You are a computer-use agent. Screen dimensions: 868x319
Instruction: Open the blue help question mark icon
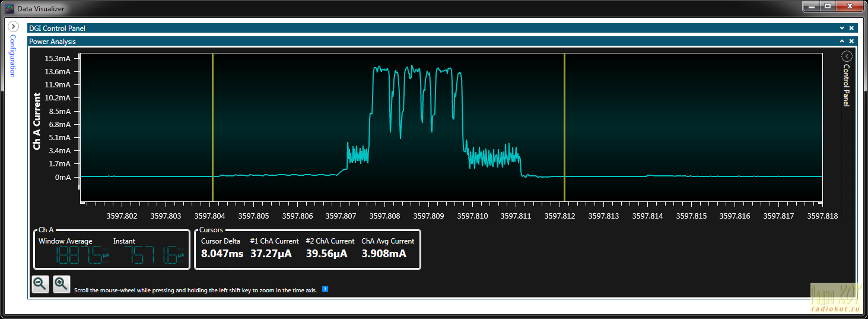point(325,289)
